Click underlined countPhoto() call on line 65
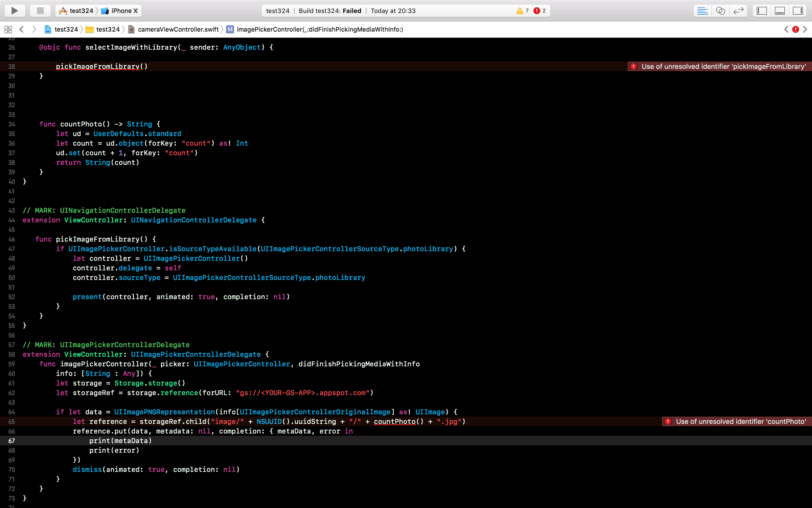The height and width of the screenshot is (508, 812). point(399,422)
